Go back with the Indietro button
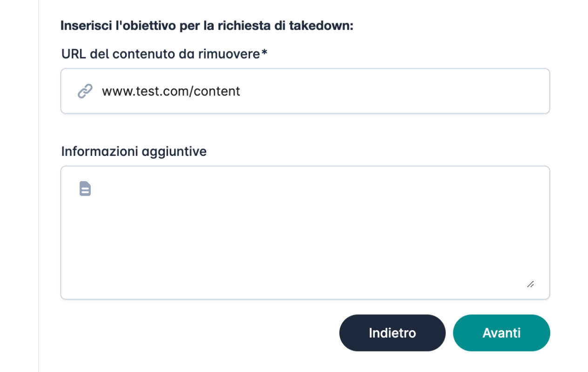Screen dimensions: 588x372 click(392, 333)
